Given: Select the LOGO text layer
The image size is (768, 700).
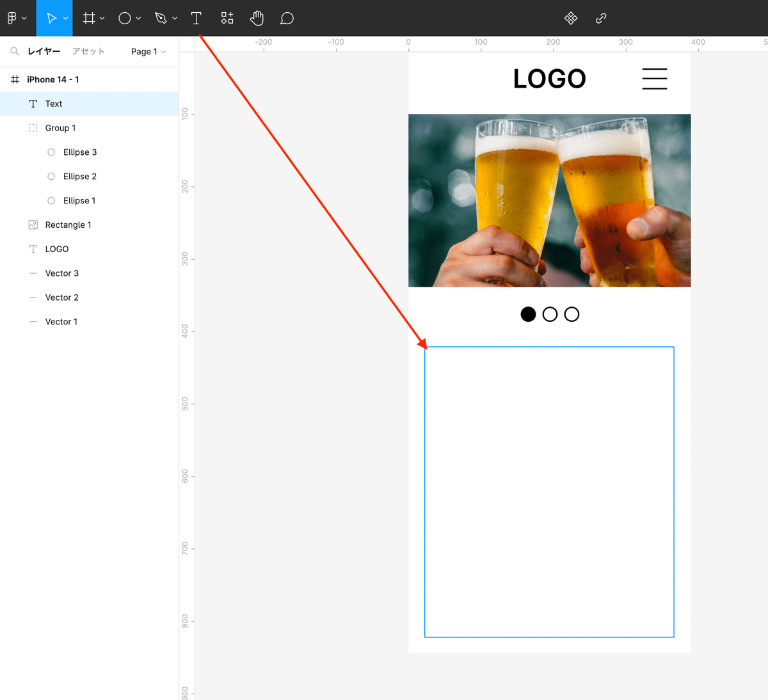Looking at the screenshot, I should (89, 249).
